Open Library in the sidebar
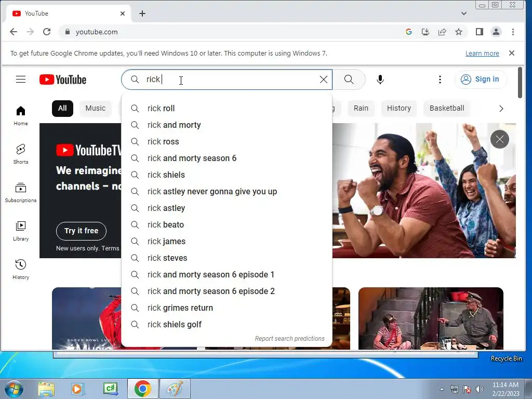The width and height of the screenshot is (532, 399). pos(21,231)
